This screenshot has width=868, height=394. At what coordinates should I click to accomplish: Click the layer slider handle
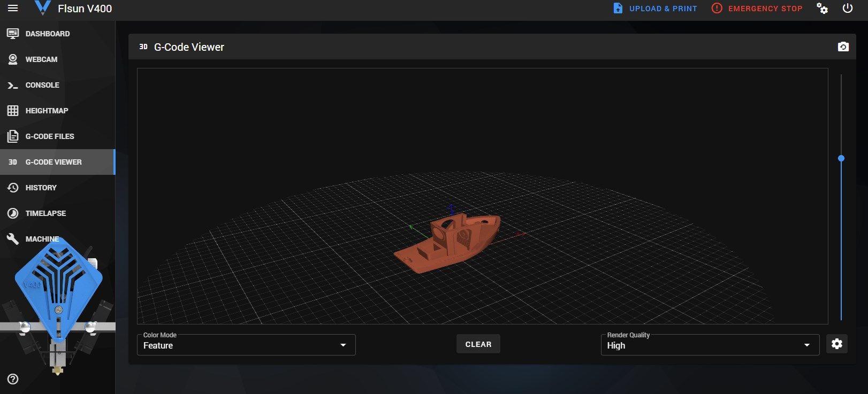pyautogui.click(x=841, y=158)
